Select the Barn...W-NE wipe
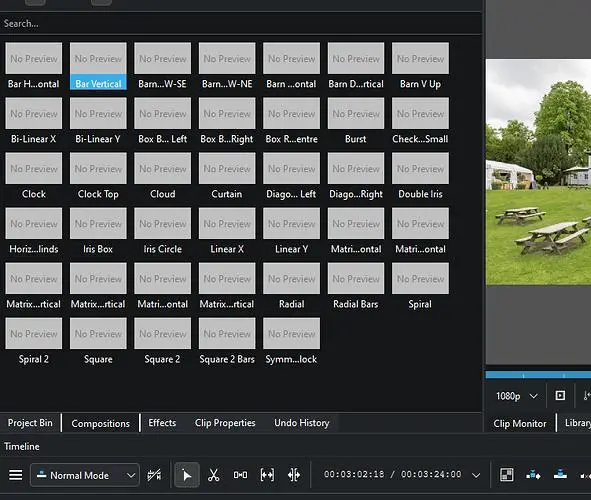 pyautogui.click(x=227, y=66)
